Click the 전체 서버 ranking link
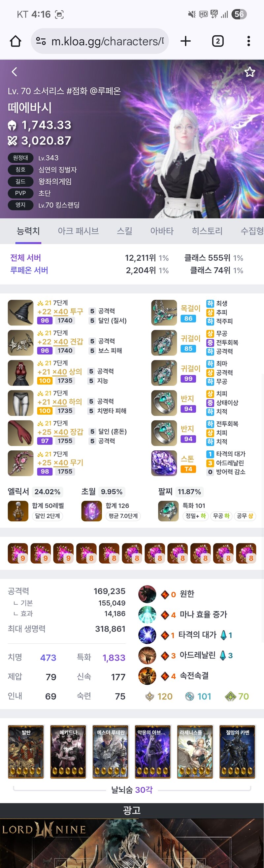The height and width of the screenshot is (868, 264). pos(26,258)
